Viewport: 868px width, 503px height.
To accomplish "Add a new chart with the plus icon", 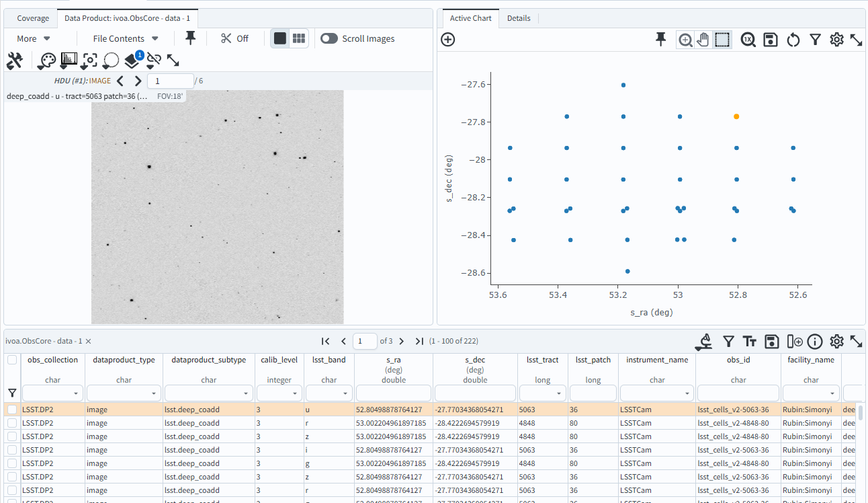I will coord(448,39).
